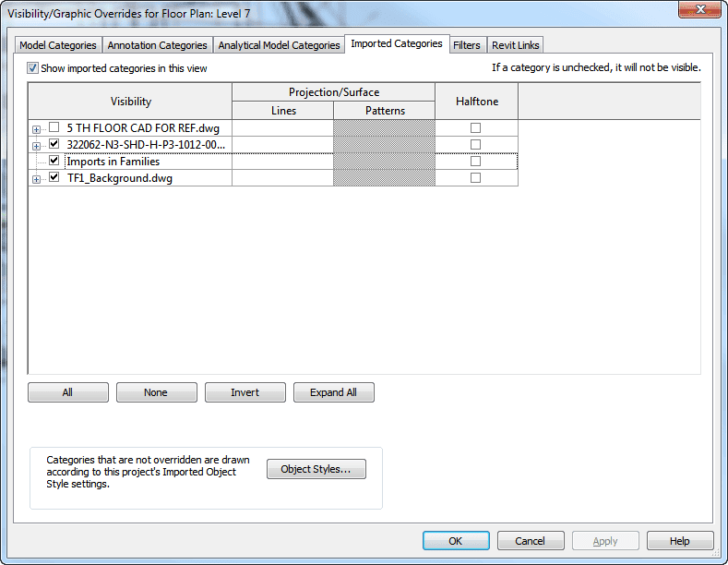Screen dimensions: 728x565
Task: Enable Halftone for 5 TH FLOOR CAD FOR REF.dwg
Action: coord(476,127)
